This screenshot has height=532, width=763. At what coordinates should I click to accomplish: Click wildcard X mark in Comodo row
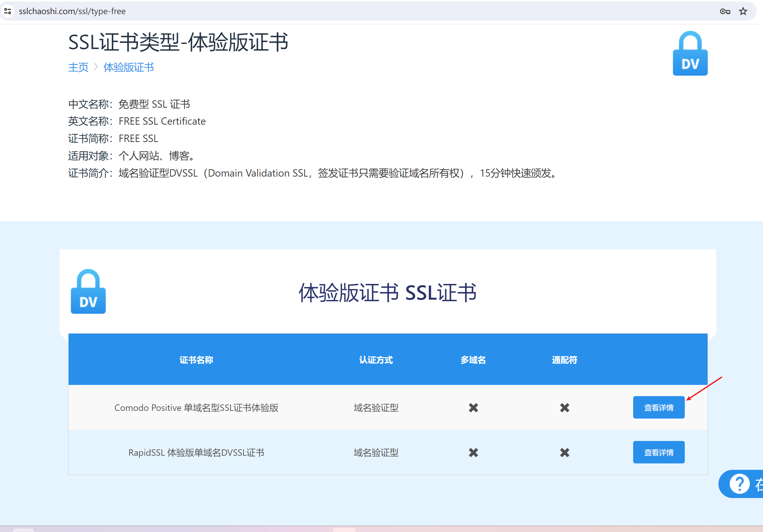(564, 407)
